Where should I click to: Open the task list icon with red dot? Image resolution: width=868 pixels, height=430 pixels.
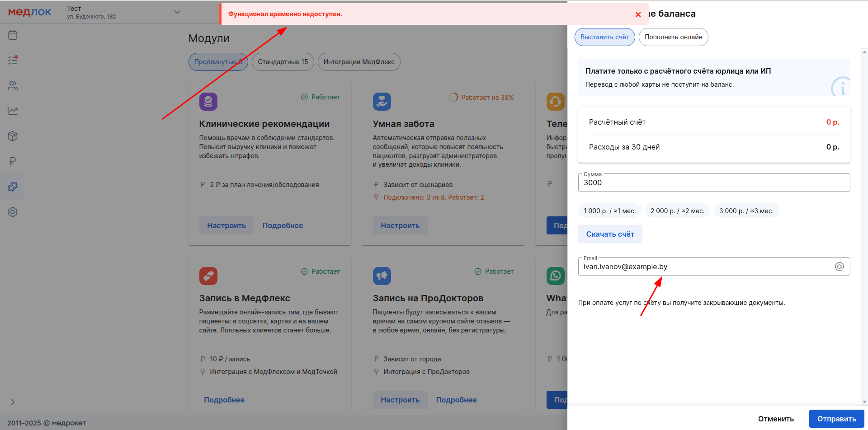click(x=13, y=60)
